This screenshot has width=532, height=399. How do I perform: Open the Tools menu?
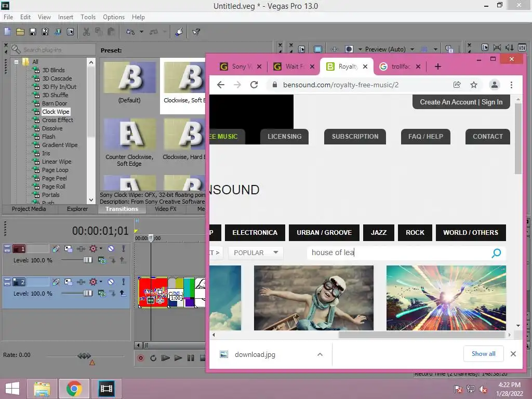click(88, 17)
